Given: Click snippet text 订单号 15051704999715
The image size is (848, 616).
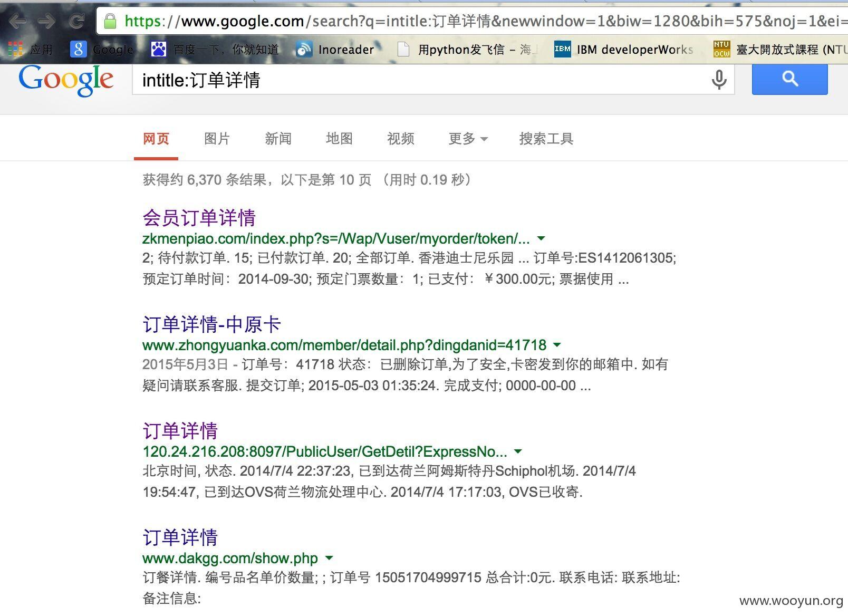Looking at the screenshot, I should [x=406, y=577].
